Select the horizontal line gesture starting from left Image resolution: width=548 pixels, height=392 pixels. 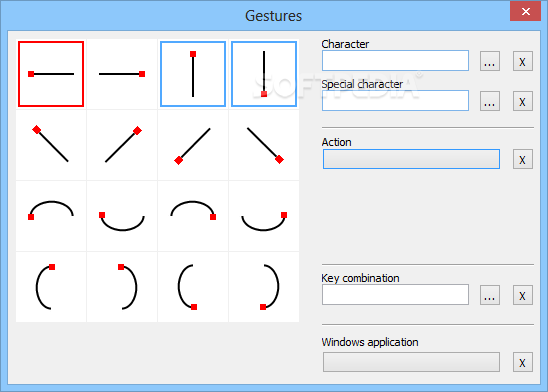[x=51, y=74]
